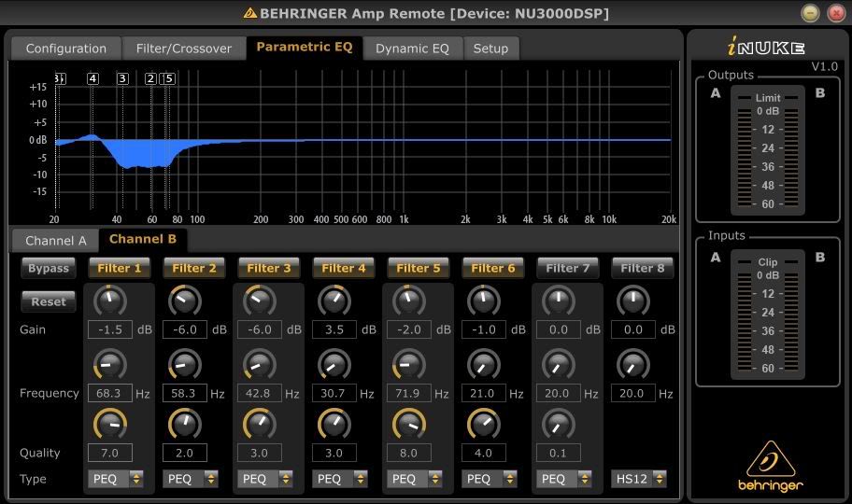Screen dimensions: 852x504
Task: Go to the Setup tab
Action: pyautogui.click(x=490, y=49)
